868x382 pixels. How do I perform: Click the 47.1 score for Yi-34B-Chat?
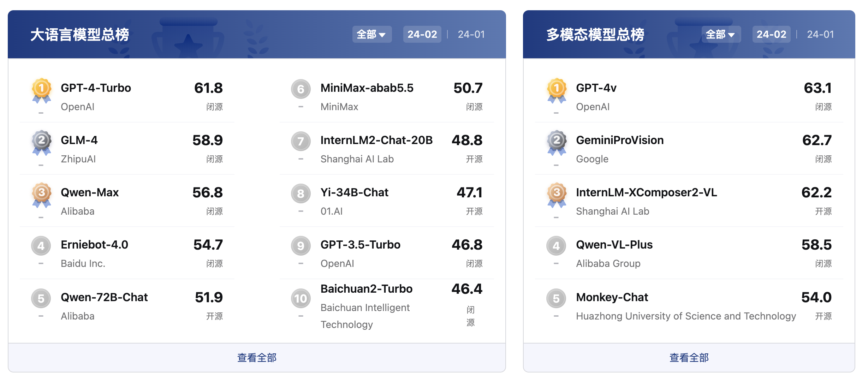coord(469,192)
